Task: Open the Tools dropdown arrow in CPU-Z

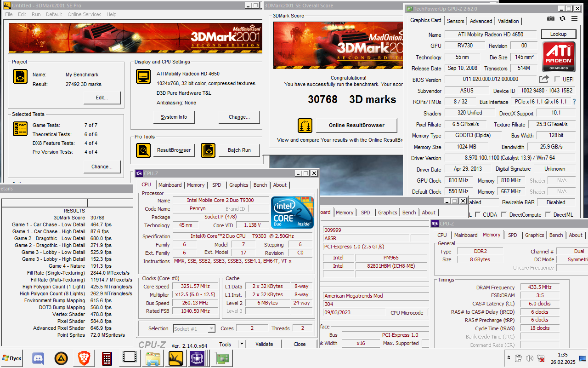Action: pos(242,344)
